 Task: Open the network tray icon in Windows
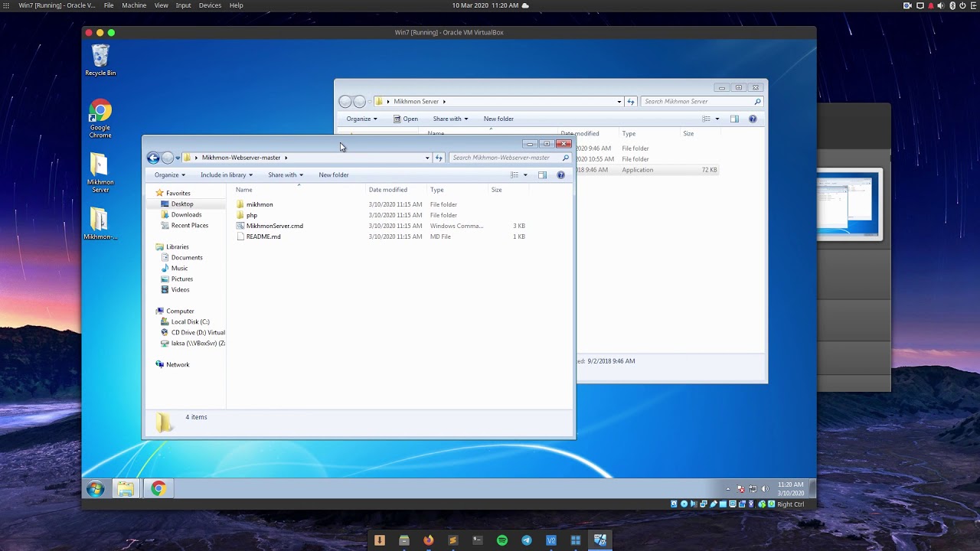(x=753, y=489)
